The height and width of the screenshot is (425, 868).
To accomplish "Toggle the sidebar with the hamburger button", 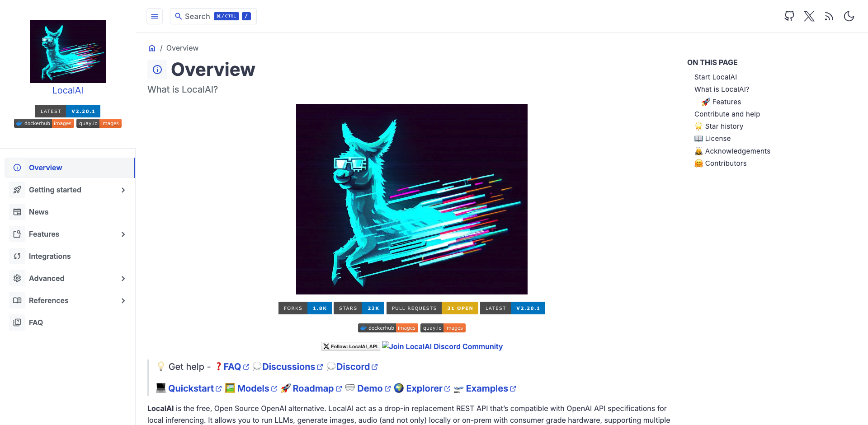I will point(155,16).
